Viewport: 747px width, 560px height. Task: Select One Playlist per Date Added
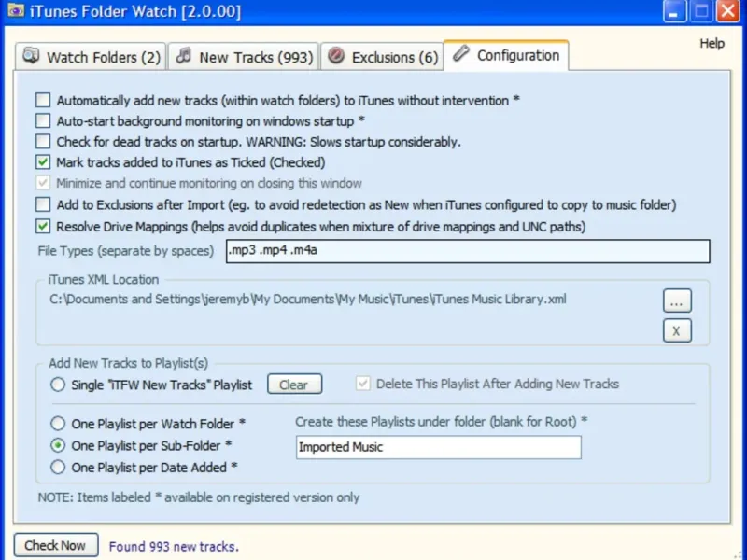(58, 468)
